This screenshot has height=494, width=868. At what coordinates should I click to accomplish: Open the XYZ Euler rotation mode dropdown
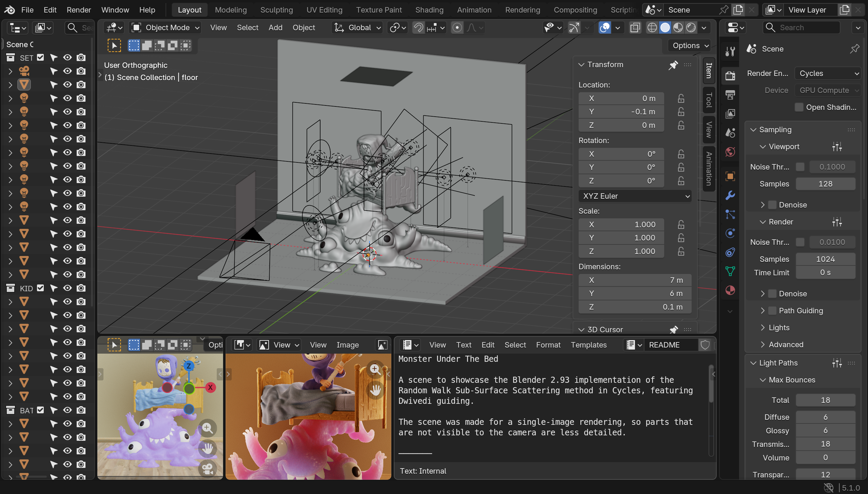click(x=635, y=196)
